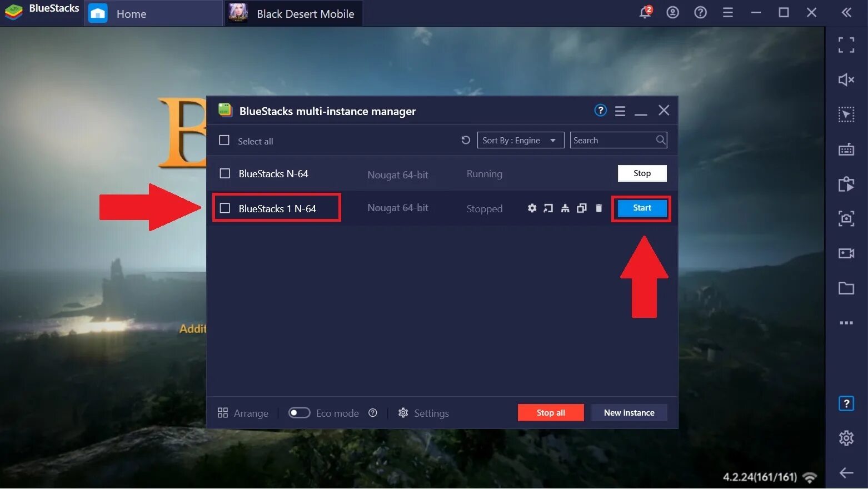Create desktop shortcut for BlueStacks 1 N-64
Viewport: 868px width, 489px height.
548,208
